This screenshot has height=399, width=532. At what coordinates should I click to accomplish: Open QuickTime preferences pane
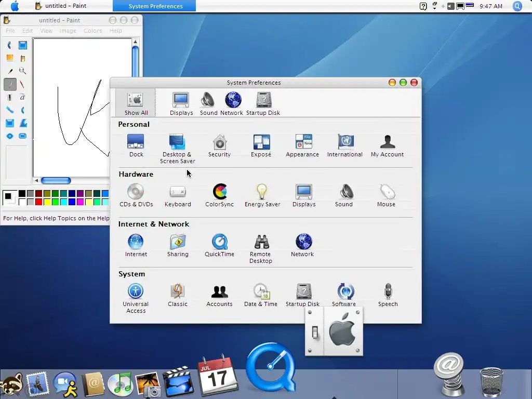[220, 245]
